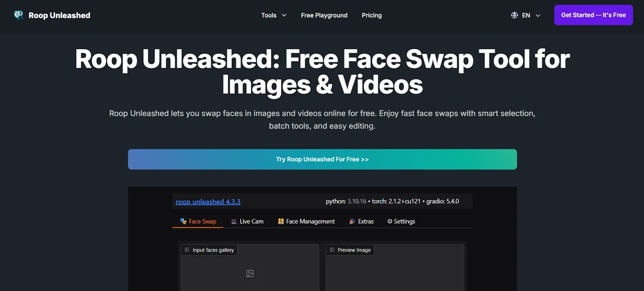Click the Roop Unleashed logo icon
Image resolution: width=644 pixels, height=291 pixels.
point(19,15)
